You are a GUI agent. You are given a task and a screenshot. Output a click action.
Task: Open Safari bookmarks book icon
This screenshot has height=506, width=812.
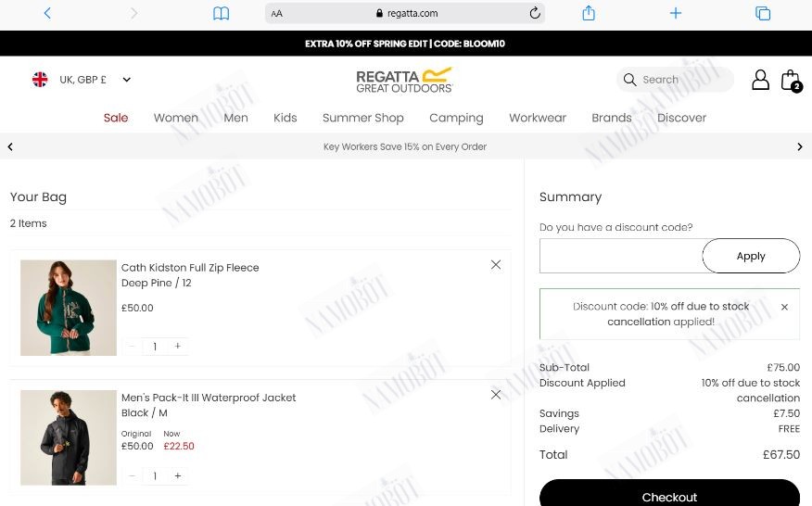point(222,14)
